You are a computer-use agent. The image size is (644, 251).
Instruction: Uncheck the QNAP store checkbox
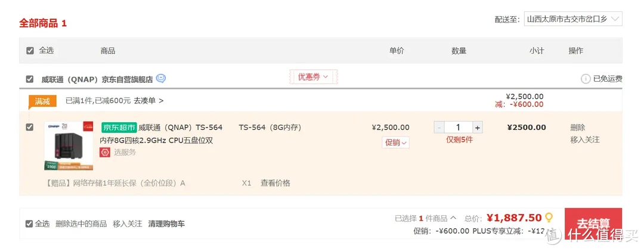coord(30,79)
